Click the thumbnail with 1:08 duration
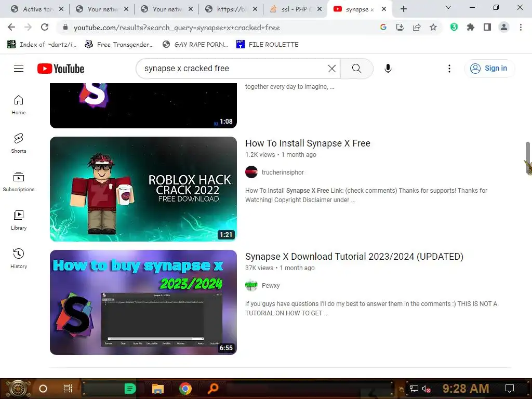This screenshot has height=399, width=532. pyautogui.click(x=143, y=105)
